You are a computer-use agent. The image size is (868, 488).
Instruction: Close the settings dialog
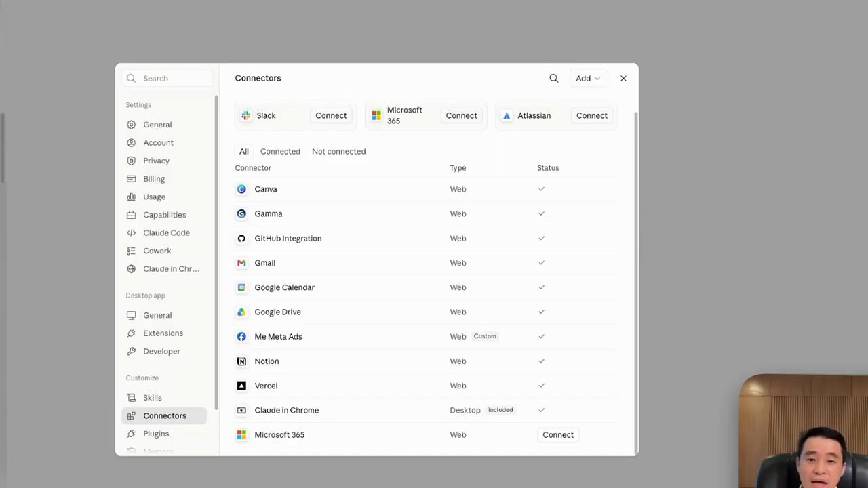(623, 79)
